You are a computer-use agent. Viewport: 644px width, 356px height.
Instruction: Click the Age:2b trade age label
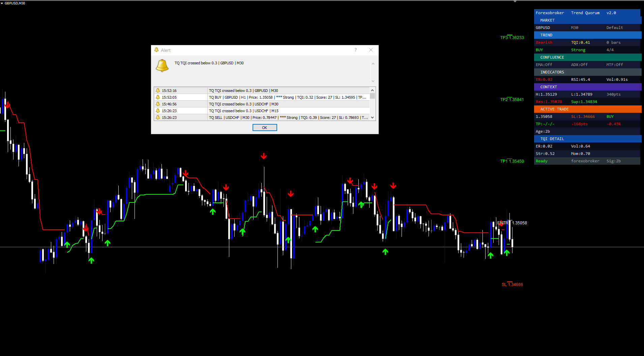(x=543, y=131)
